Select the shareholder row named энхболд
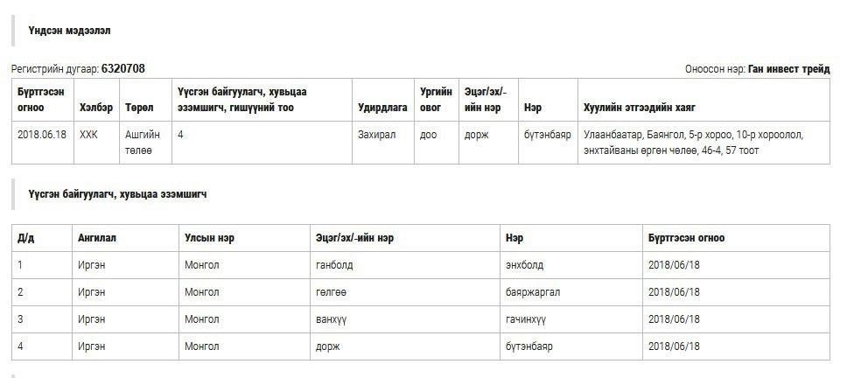The width and height of the screenshot is (868, 378). pos(421,265)
